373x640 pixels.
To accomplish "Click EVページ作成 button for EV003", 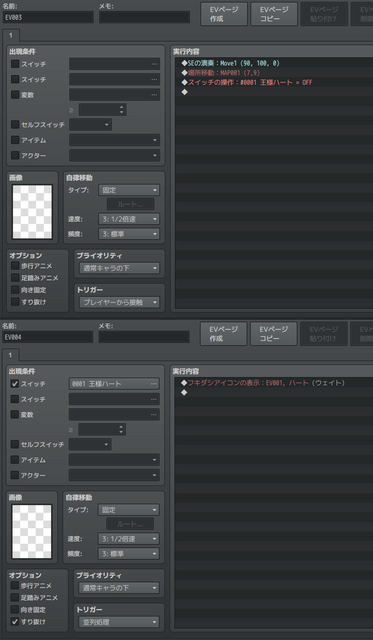I will (224, 14).
